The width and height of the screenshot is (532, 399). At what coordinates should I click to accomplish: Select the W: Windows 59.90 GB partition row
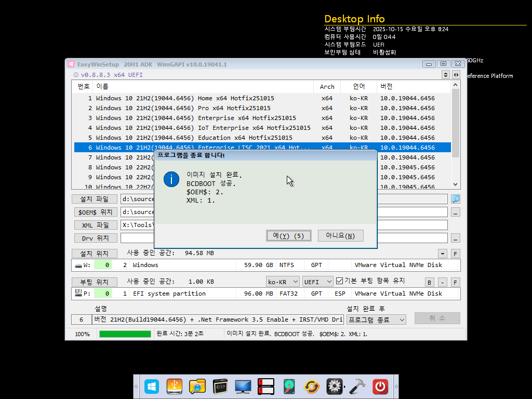click(x=265, y=265)
